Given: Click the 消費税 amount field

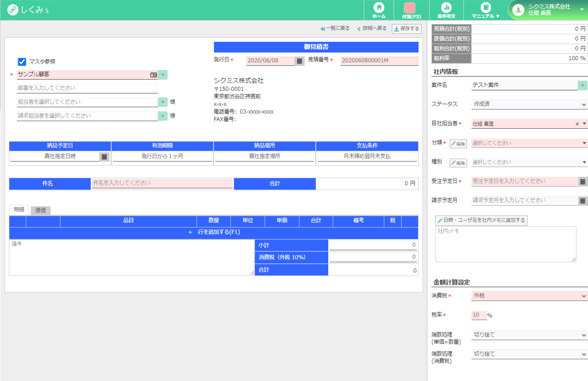Looking at the screenshot, I should click(373, 257).
